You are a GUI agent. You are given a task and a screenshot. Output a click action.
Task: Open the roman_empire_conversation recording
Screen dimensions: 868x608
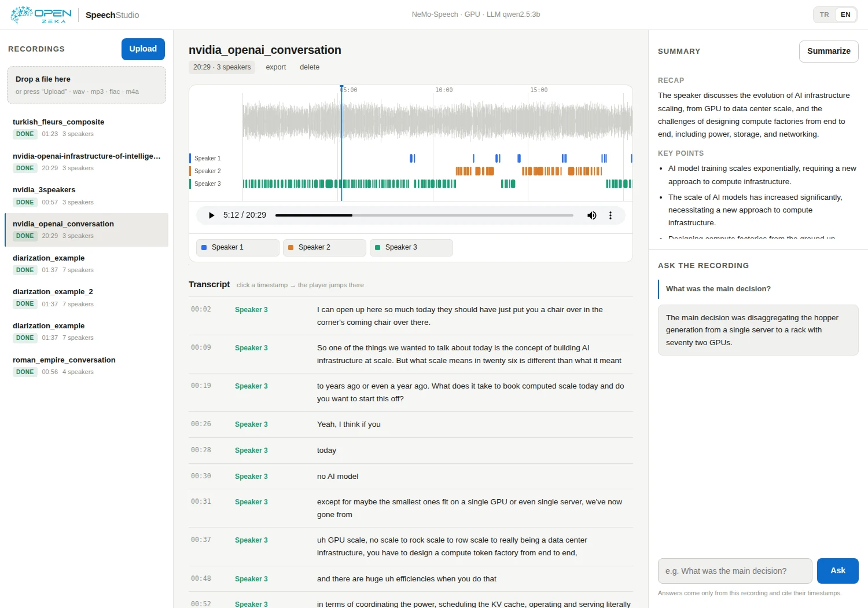(86, 366)
